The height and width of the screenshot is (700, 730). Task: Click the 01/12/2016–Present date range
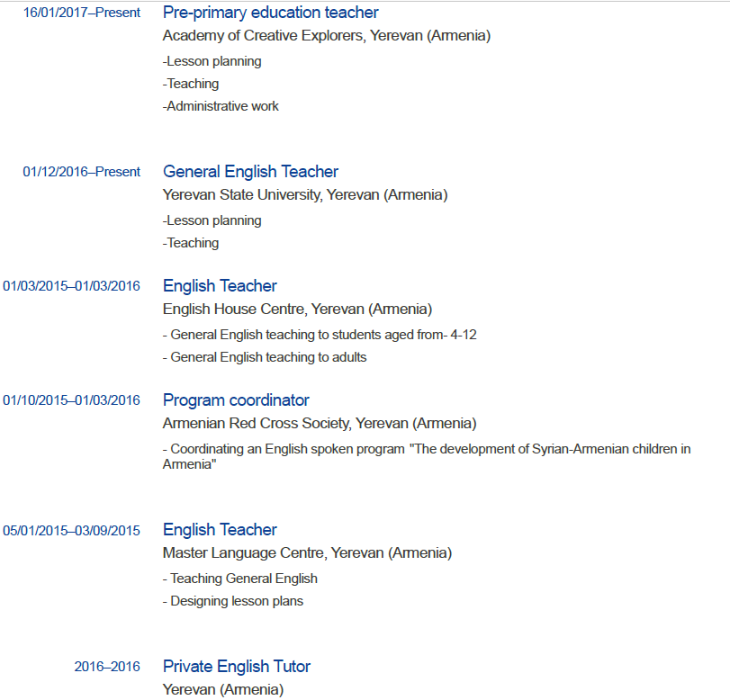tap(82, 172)
